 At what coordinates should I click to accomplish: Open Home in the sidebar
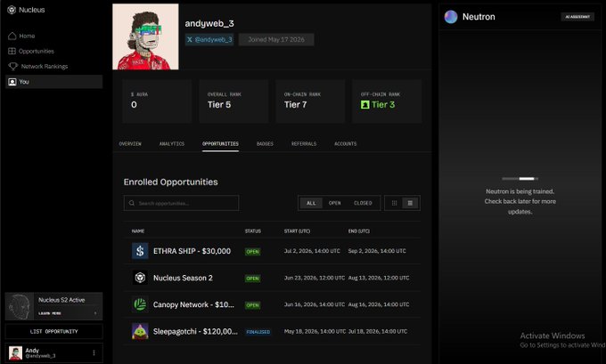click(53, 36)
